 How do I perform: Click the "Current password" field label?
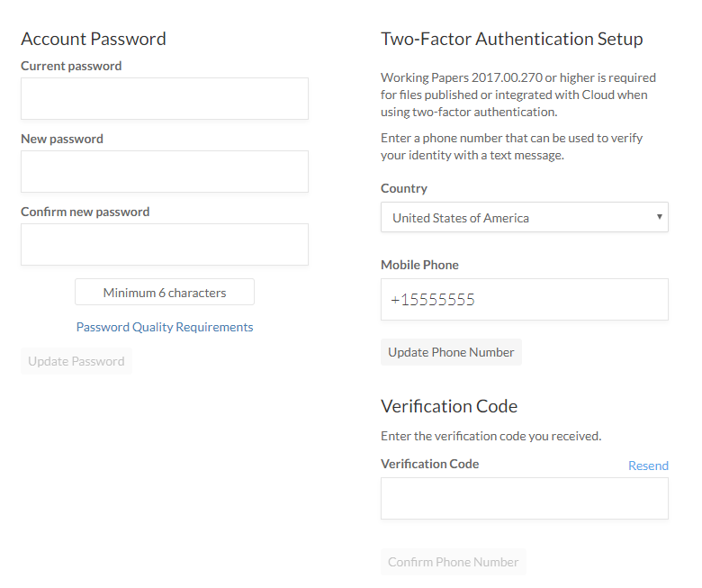point(71,66)
